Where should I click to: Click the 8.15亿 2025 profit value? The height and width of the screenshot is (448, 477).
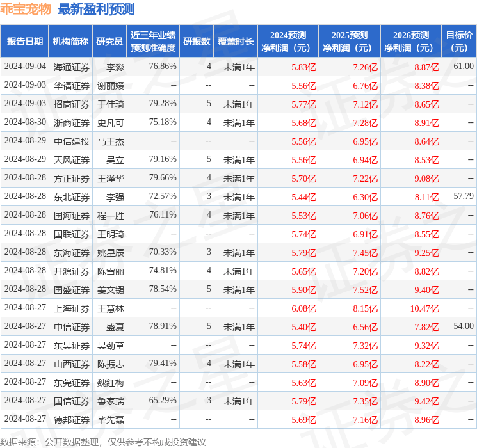pyautogui.click(x=366, y=308)
